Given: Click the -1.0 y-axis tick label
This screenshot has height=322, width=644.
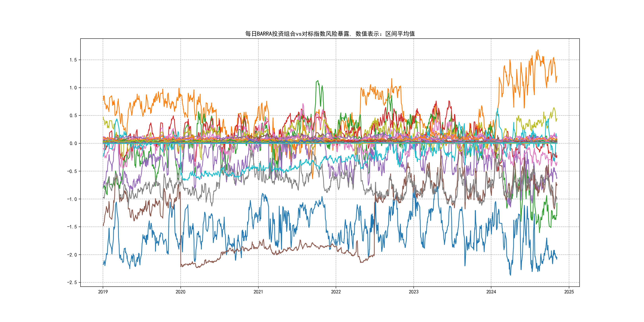Looking at the screenshot, I should tap(72, 199).
